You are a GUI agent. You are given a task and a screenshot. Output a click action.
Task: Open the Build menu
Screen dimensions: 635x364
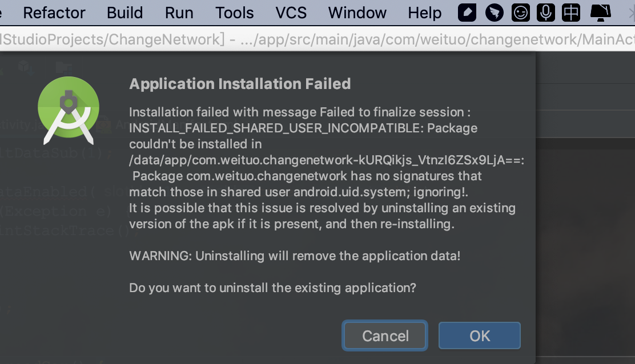(x=124, y=13)
